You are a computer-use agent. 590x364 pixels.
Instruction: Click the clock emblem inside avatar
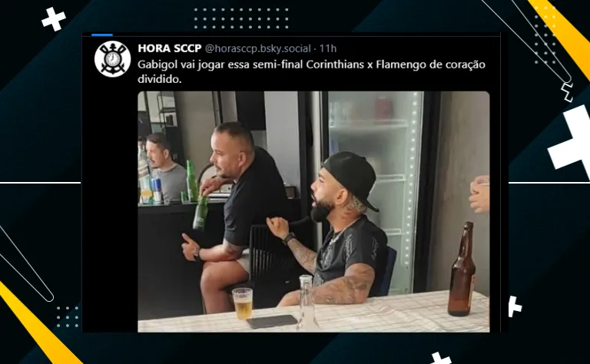[111, 58]
